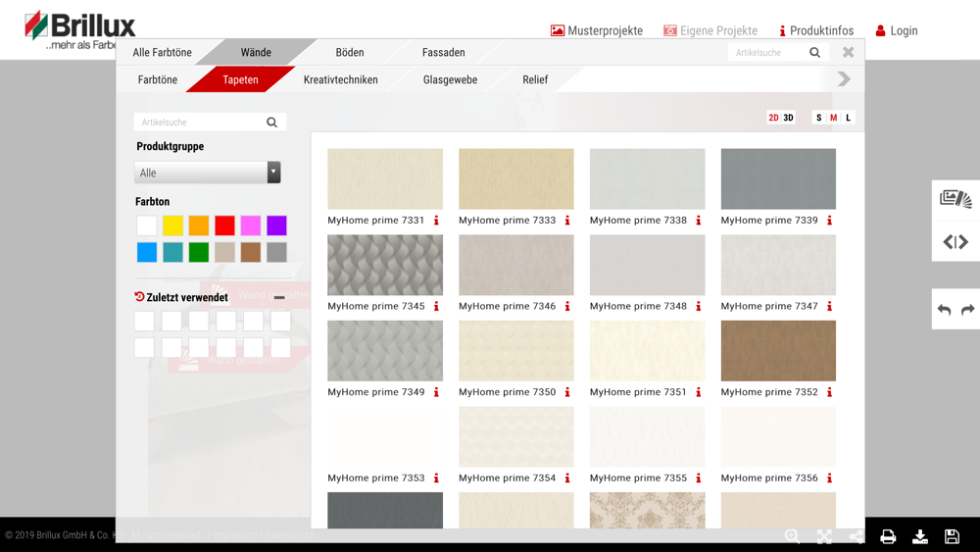Switch to the Alle Farbtöne tab

(162, 53)
